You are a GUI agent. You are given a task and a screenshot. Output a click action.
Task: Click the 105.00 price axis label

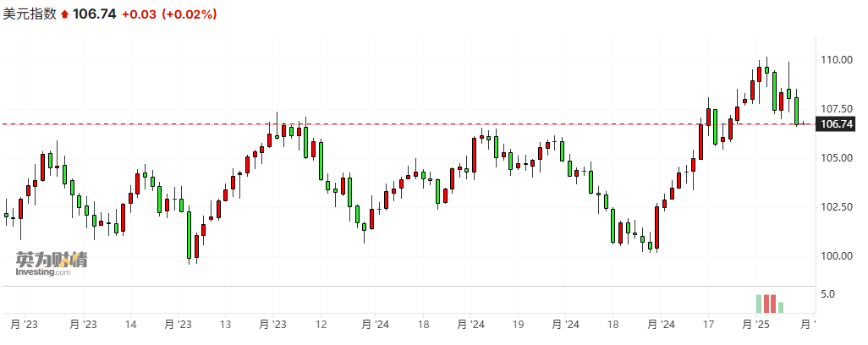pyautogui.click(x=834, y=158)
